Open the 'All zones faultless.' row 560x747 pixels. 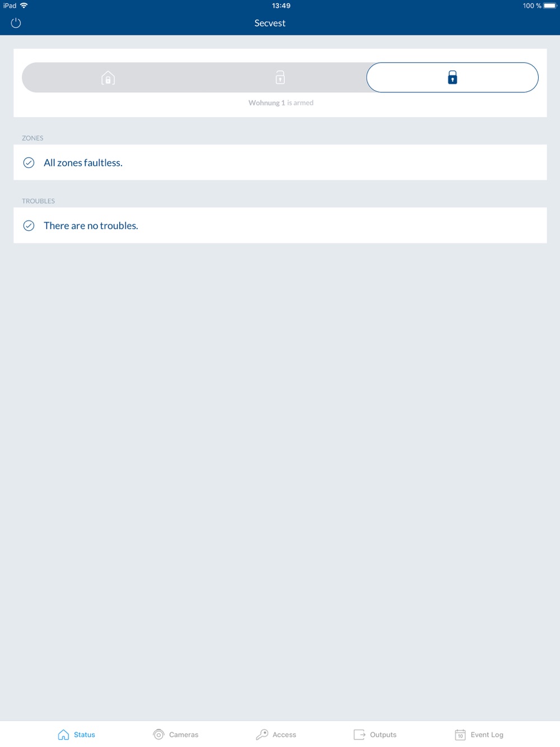[280, 162]
